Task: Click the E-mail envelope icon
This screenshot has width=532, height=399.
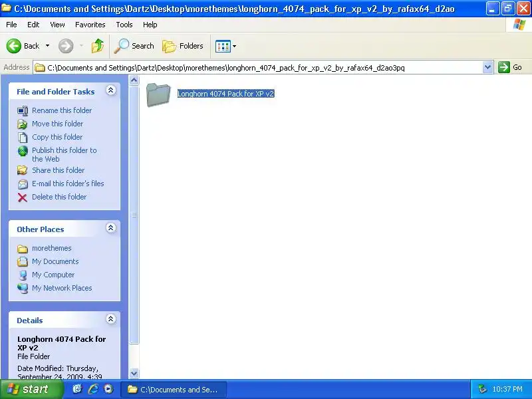Action: tap(23, 184)
